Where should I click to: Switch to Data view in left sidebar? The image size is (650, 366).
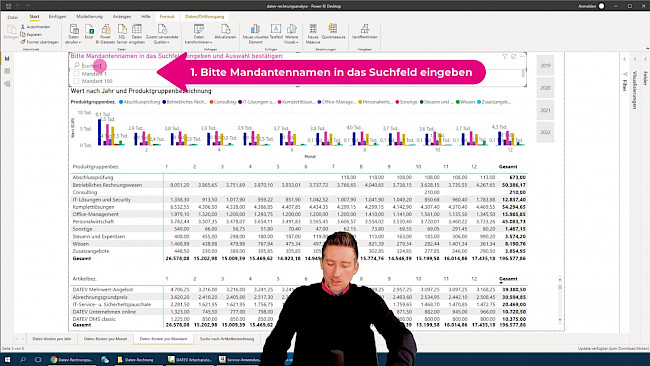click(x=7, y=71)
